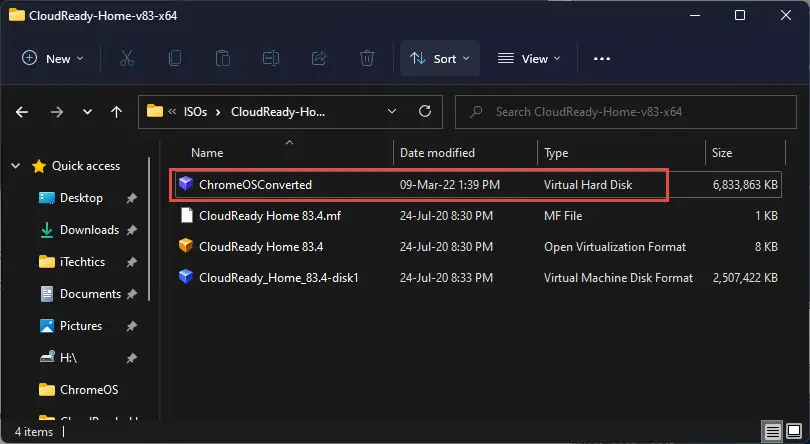The image size is (810, 444).
Task: Unpin Desktop using its pin icon
Action: click(x=132, y=198)
